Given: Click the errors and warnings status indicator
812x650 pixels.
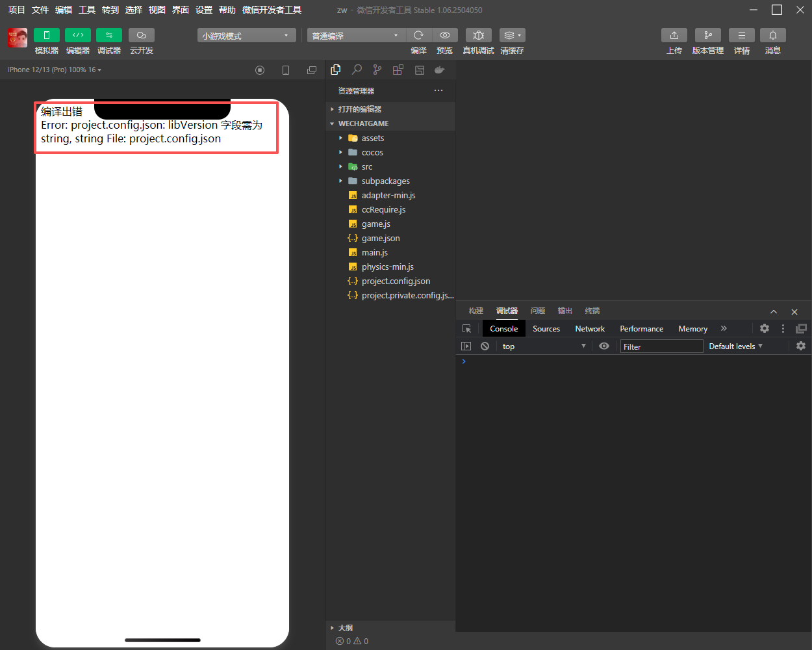Looking at the screenshot, I should 352,641.
